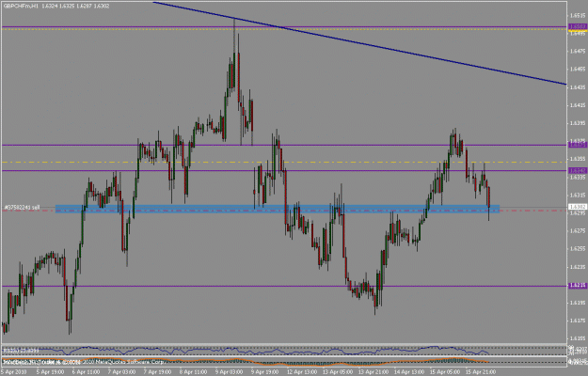This screenshot has width=588, height=376.
Task: Click the 1.6515 price axis label
Action: [x=576, y=15]
